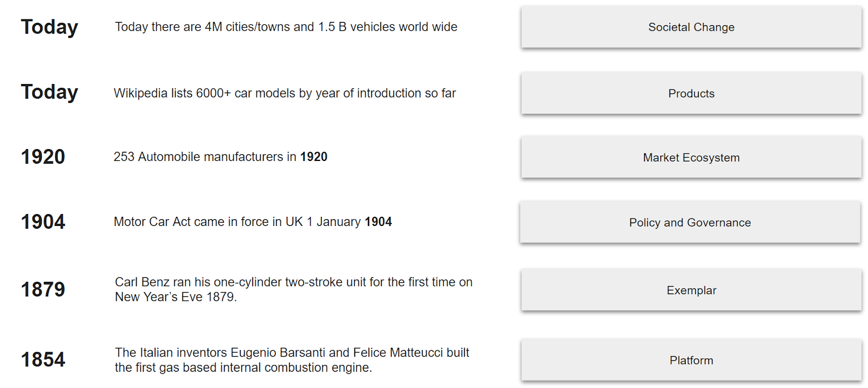Click the Carl Benz two-stroke unit text
The height and width of the screenshot is (388, 868).
pyautogui.click(x=293, y=289)
